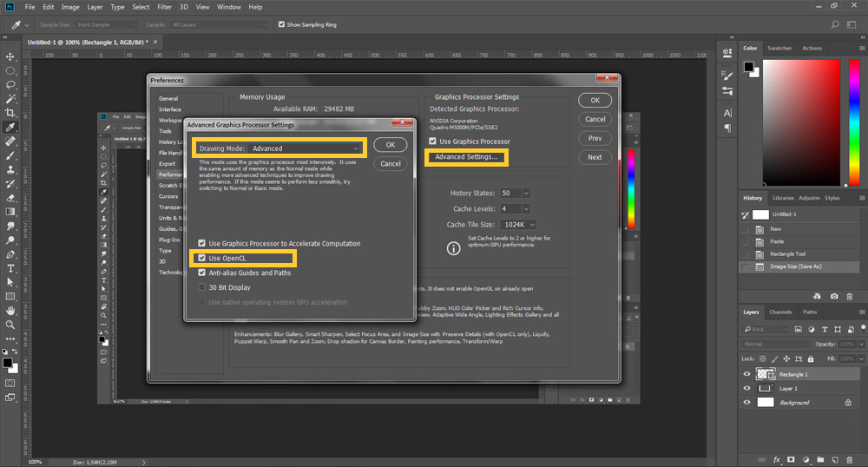This screenshot has height=467, width=868.
Task: Select the Magic Wand tool
Action: (10, 99)
